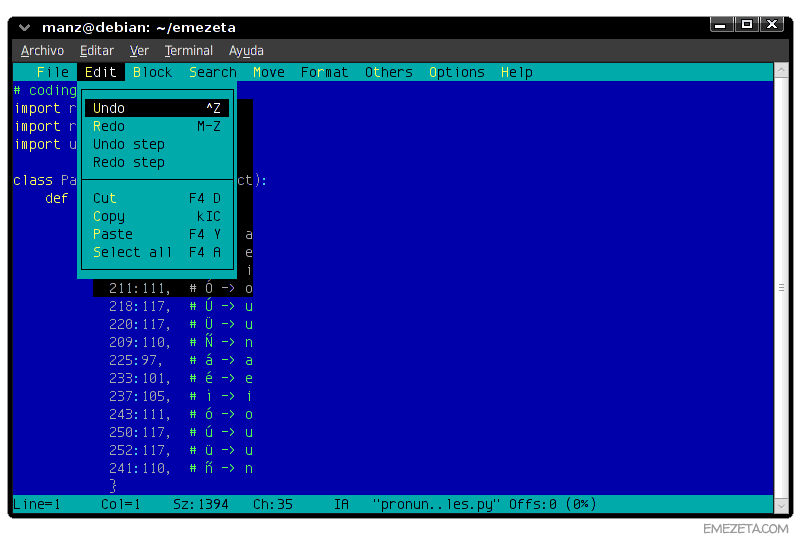
Task: Click the line 243:111, # ó -> o
Action: 181,414
